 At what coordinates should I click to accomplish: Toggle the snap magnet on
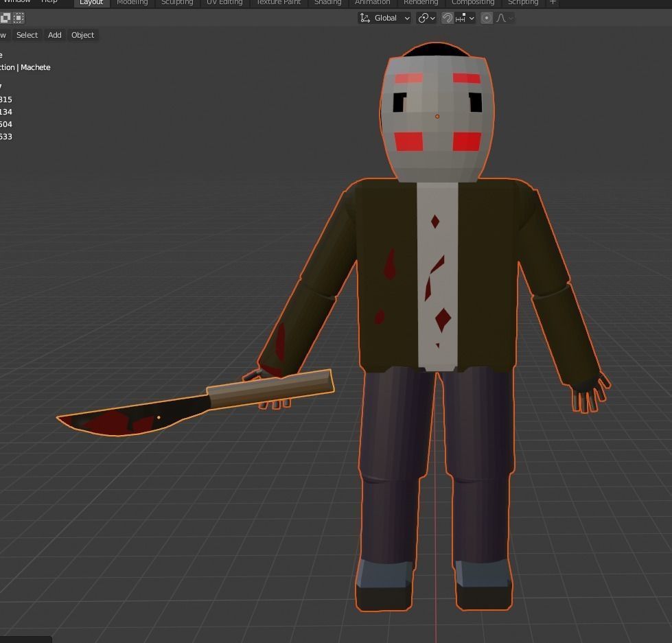pos(447,18)
